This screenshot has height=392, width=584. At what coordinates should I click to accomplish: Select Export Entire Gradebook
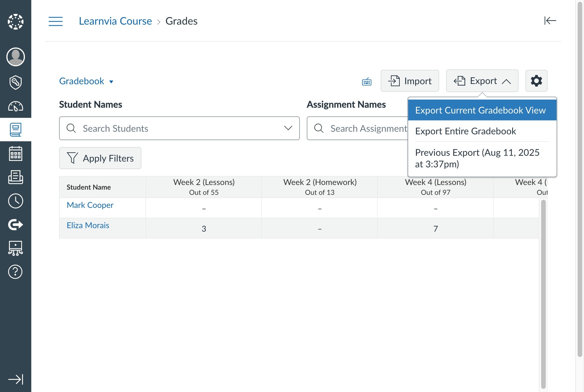(466, 131)
